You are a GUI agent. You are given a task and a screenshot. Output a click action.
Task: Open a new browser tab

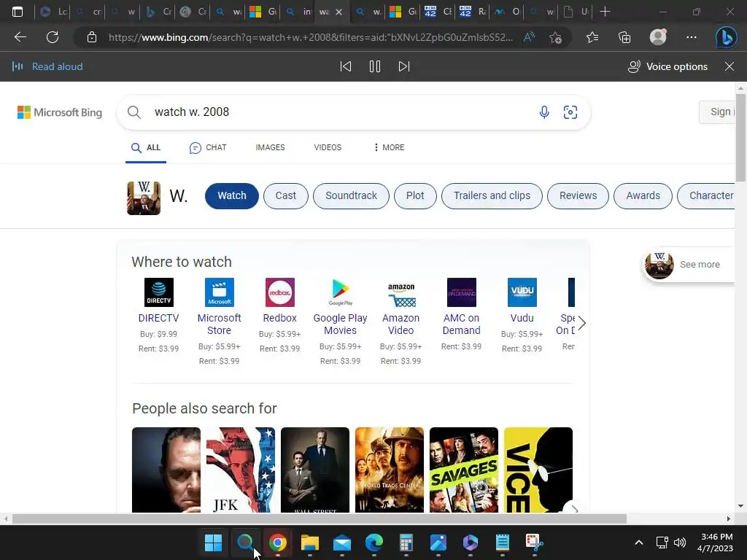605,12
